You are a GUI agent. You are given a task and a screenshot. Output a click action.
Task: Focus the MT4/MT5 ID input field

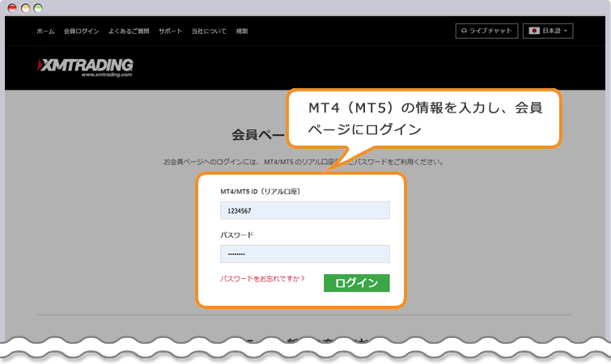(305, 210)
